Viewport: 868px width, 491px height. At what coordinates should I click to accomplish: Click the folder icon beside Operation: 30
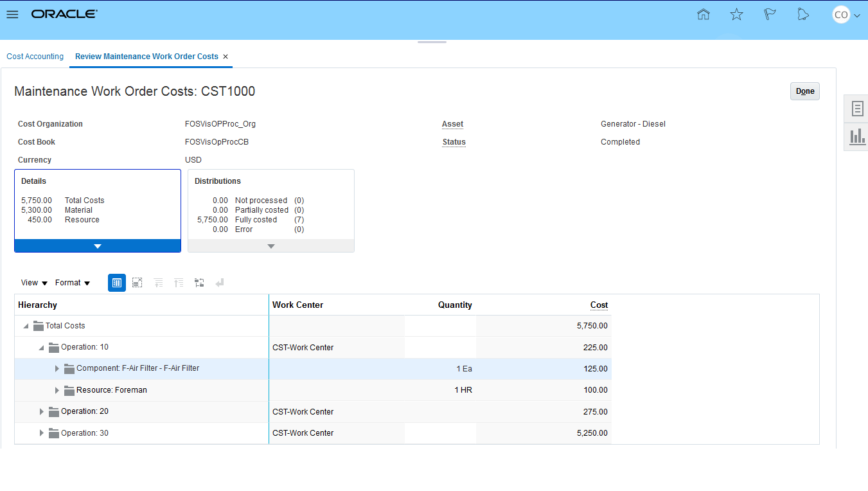click(54, 433)
